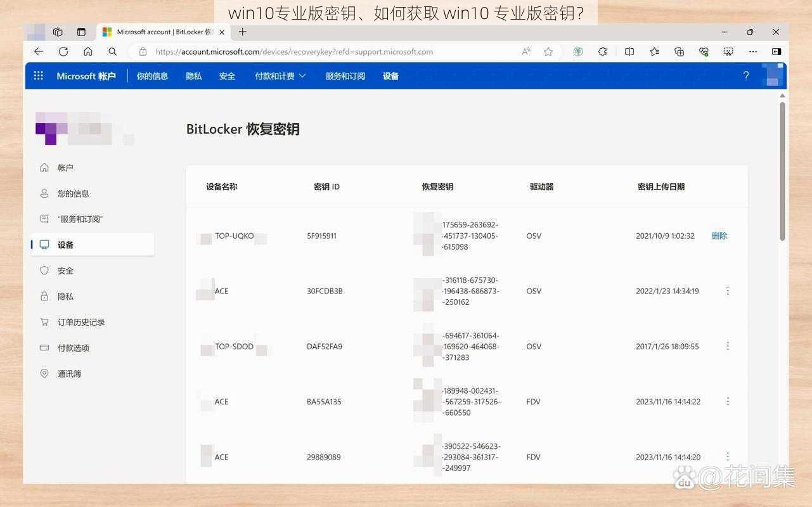This screenshot has height=507, width=812.
Task: Open the green circular extension icon
Action: click(578, 51)
